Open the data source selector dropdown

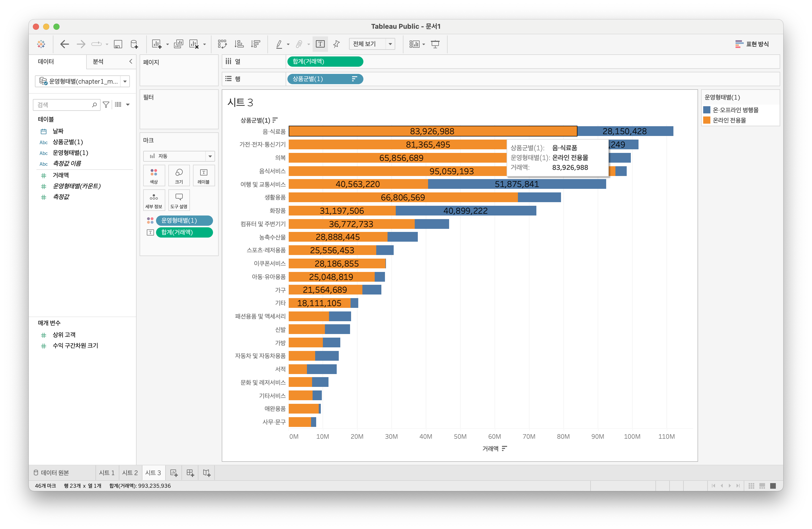coord(125,82)
